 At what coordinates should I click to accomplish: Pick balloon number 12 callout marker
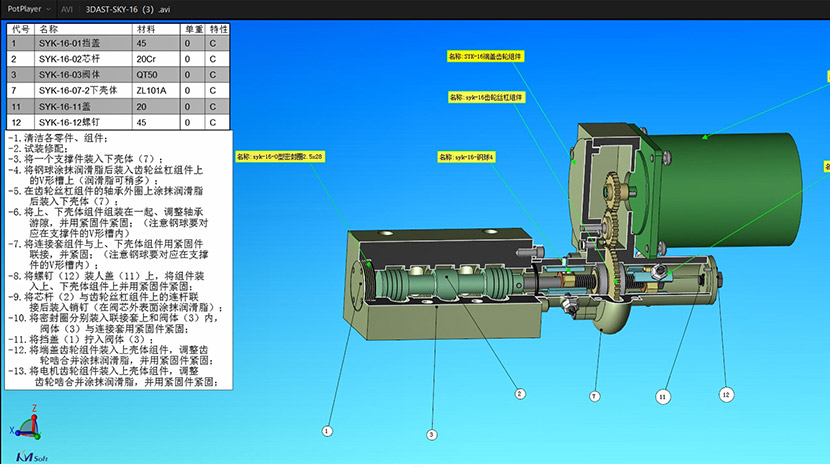(725, 395)
